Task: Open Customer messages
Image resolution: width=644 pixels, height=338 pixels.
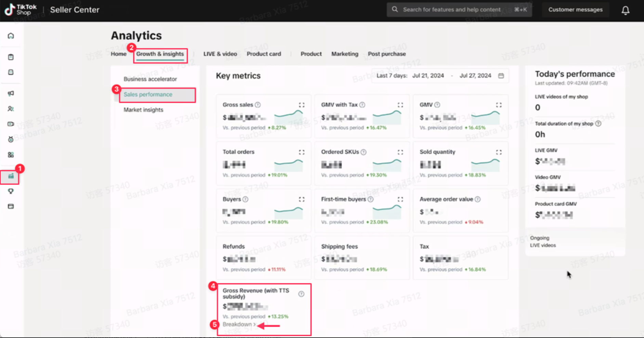Action: [x=575, y=10]
